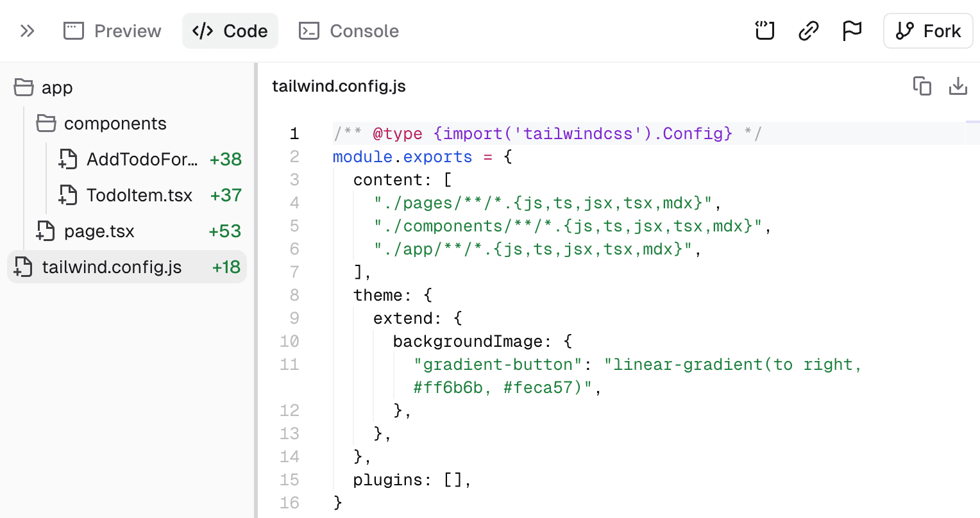Click the folder icon next to components

[46, 123]
